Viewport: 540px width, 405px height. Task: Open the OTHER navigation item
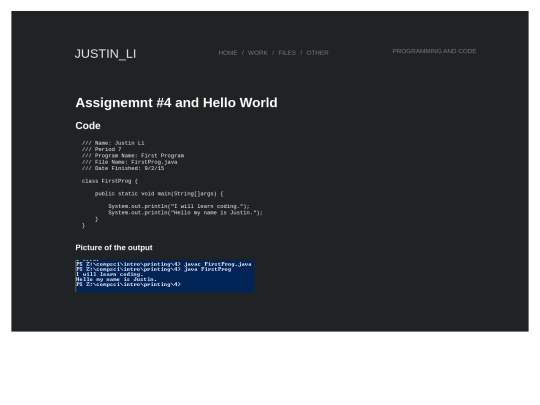tap(317, 53)
